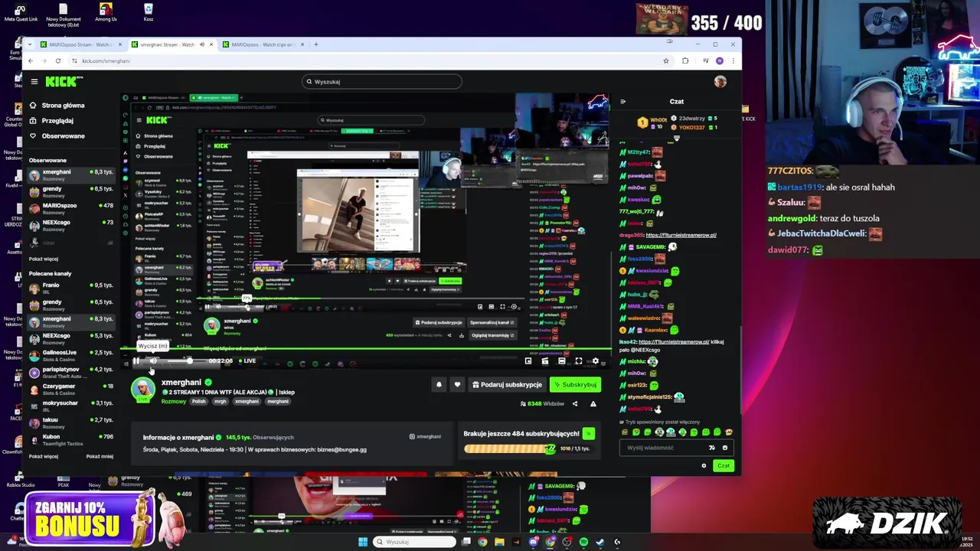Pause the stream player
Screen dimensions: 980x551
pos(136,361)
